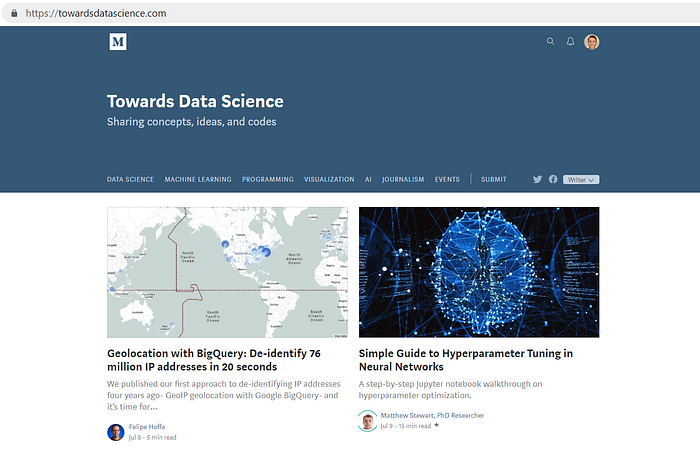Click the browser address bar URL

click(96, 13)
